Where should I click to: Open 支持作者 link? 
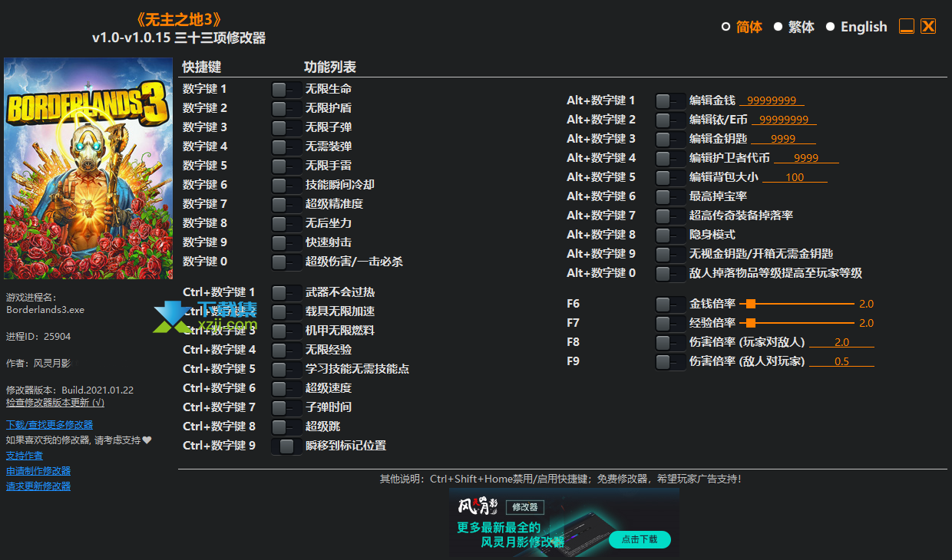[x=25, y=455]
